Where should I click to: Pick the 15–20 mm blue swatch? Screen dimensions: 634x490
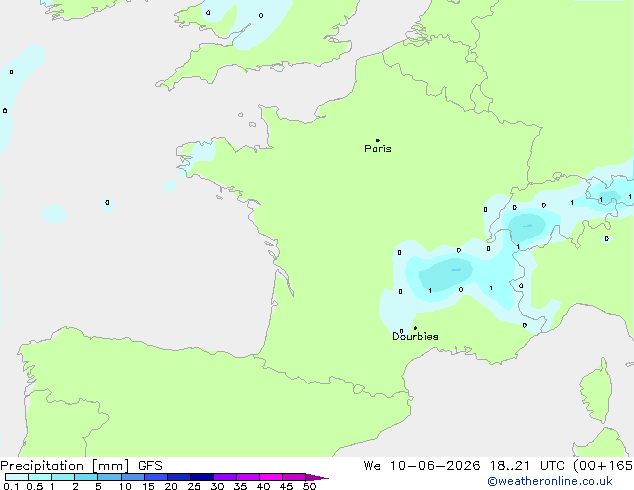click(x=155, y=477)
